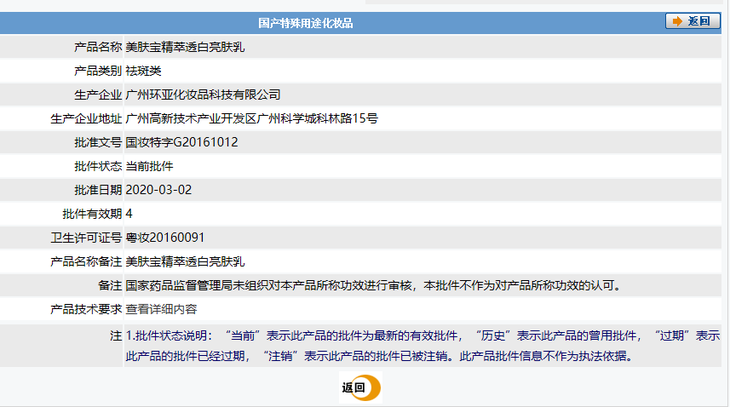Click the 卫生许可证号 field label
The height and width of the screenshot is (407, 730).
click(86, 238)
